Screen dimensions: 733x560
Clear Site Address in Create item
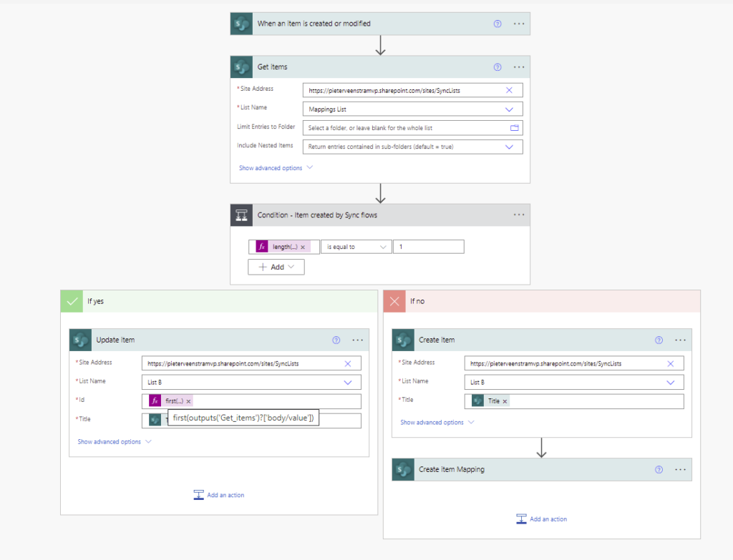coord(670,363)
